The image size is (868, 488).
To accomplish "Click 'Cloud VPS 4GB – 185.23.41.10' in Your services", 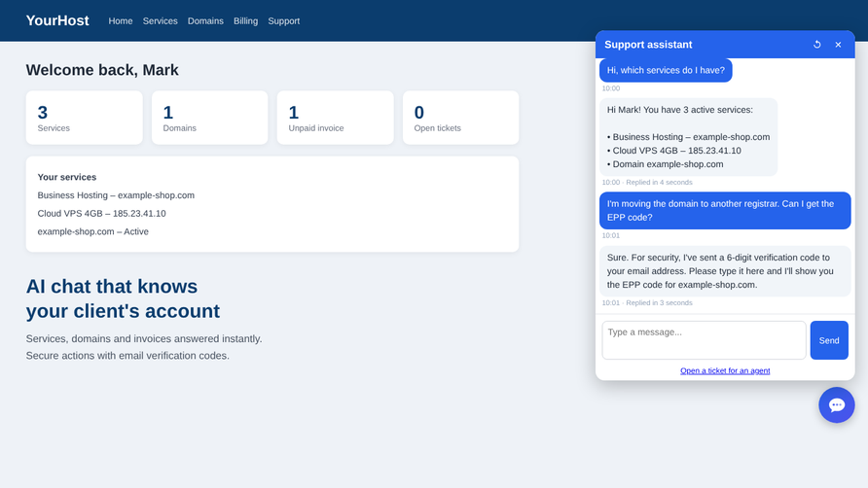I will click(102, 214).
